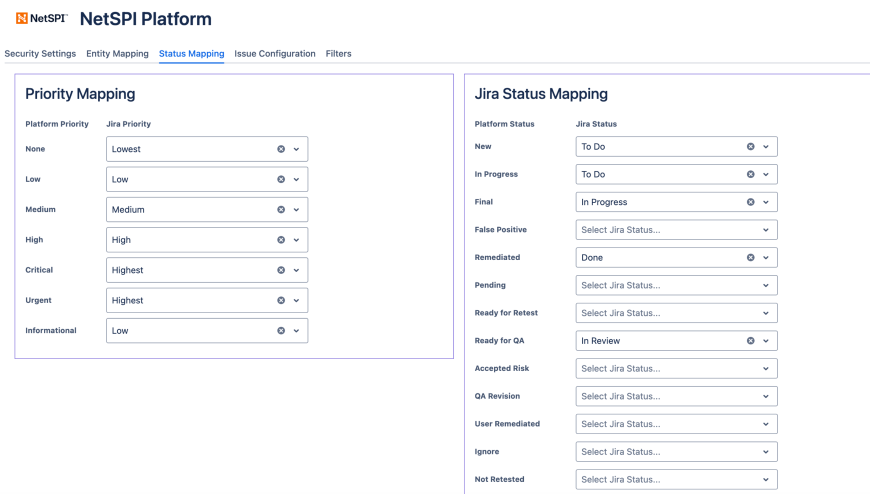Open the Filters tab
The image size is (870, 494).
click(x=338, y=54)
